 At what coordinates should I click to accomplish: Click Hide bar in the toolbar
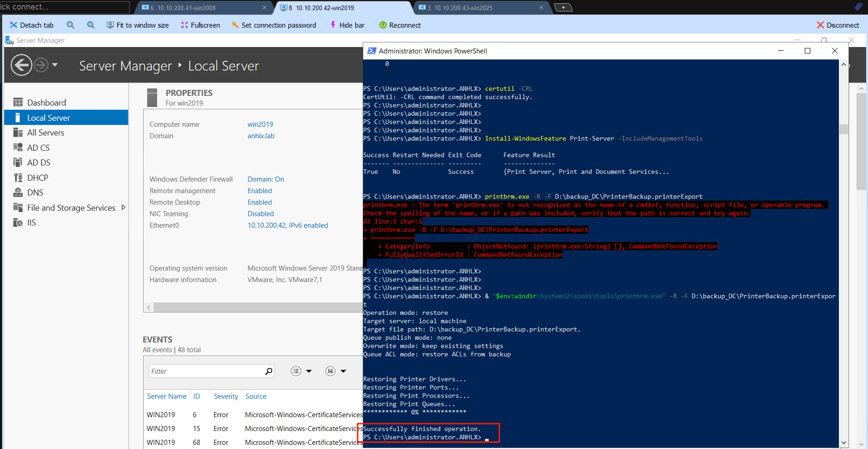pos(347,25)
